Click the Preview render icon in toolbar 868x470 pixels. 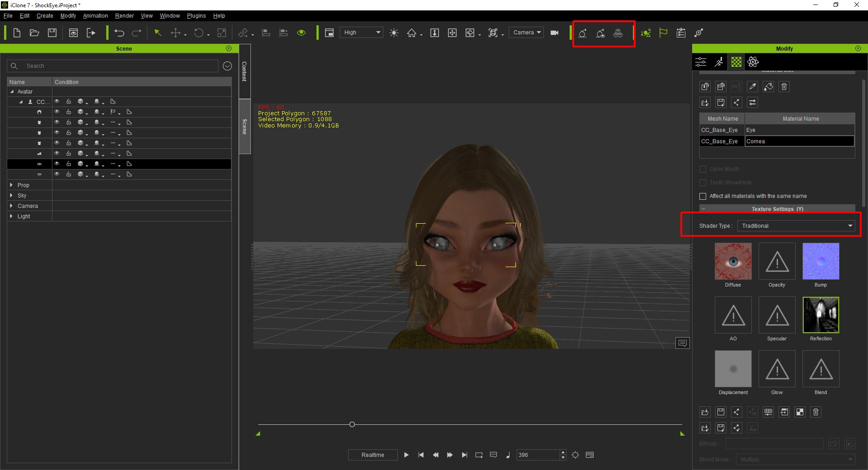tap(73, 33)
